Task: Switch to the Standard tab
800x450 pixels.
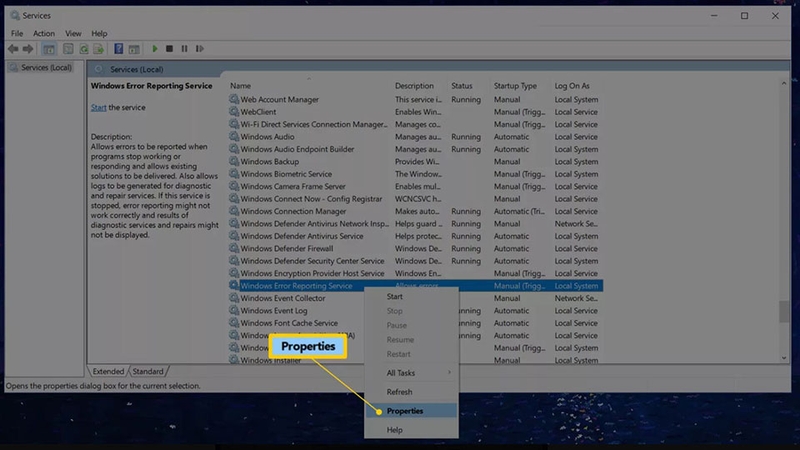Action: (148, 371)
